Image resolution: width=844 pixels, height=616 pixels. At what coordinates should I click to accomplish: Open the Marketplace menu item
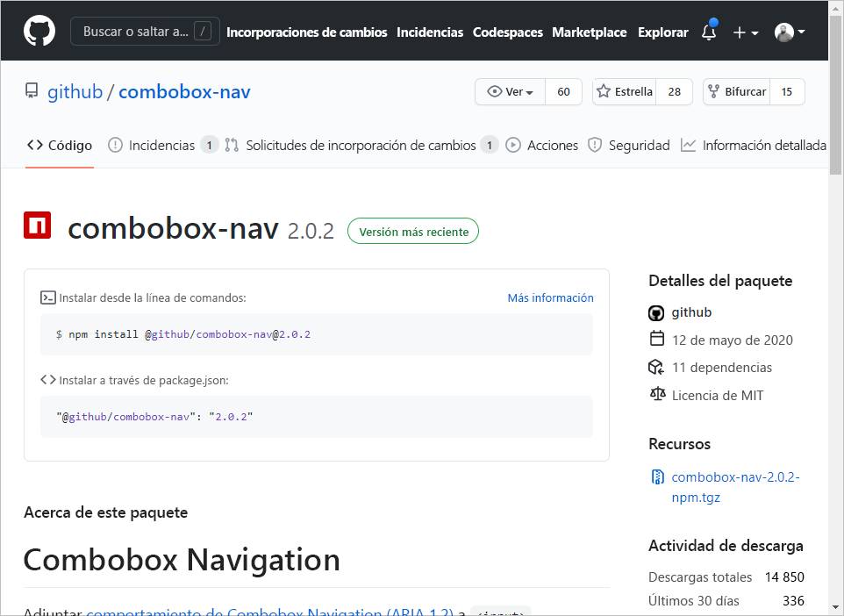(x=589, y=32)
